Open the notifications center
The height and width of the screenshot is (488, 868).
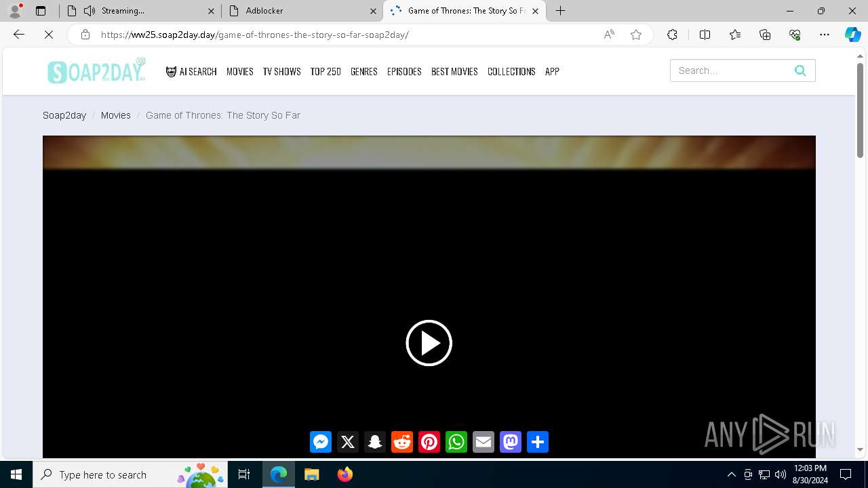[846, 474]
